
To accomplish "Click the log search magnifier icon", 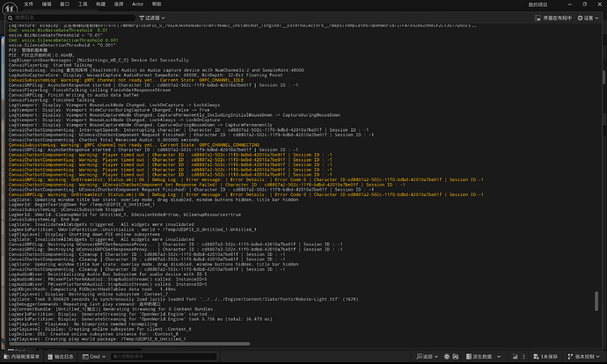I will click(10, 18).
